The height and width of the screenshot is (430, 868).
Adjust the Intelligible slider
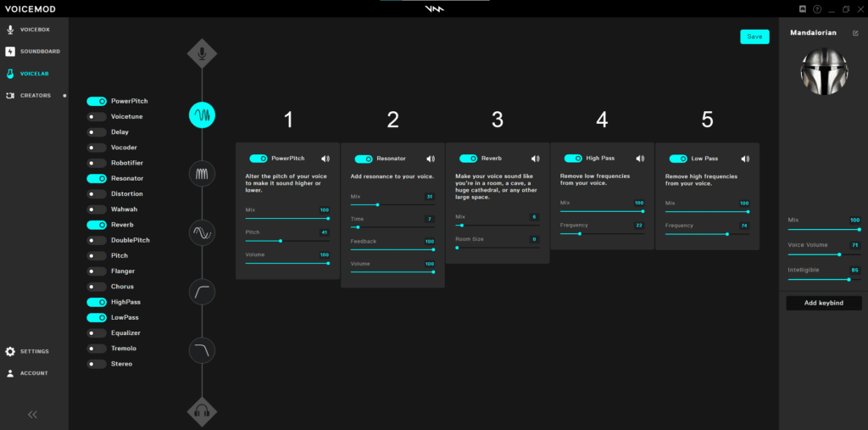[x=824, y=279]
